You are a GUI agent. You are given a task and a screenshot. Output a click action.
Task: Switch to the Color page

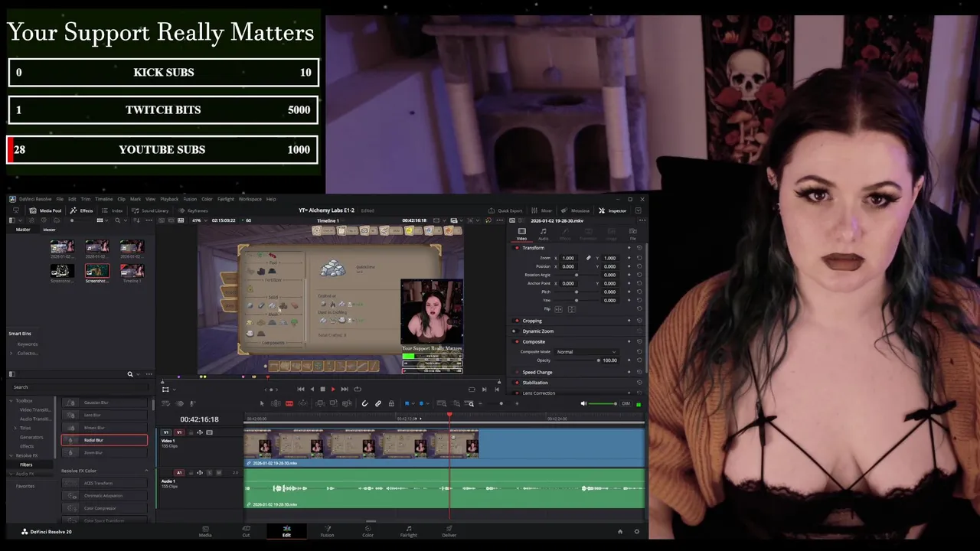click(x=367, y=531)
